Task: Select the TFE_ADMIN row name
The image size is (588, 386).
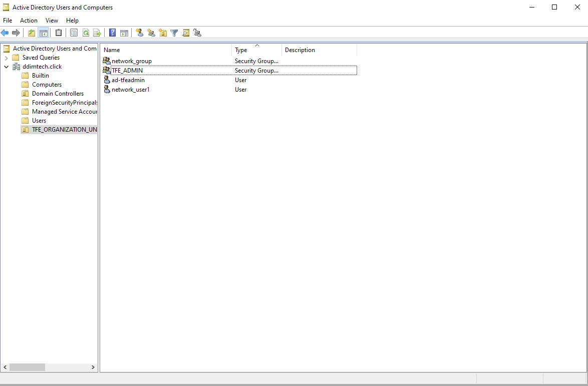Action: click(x=127, y=70)
